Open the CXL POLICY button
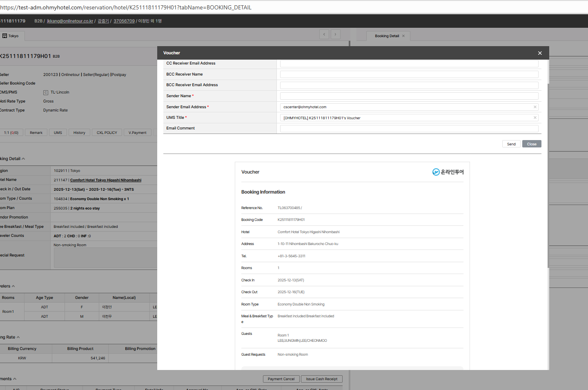 (107, 133)
